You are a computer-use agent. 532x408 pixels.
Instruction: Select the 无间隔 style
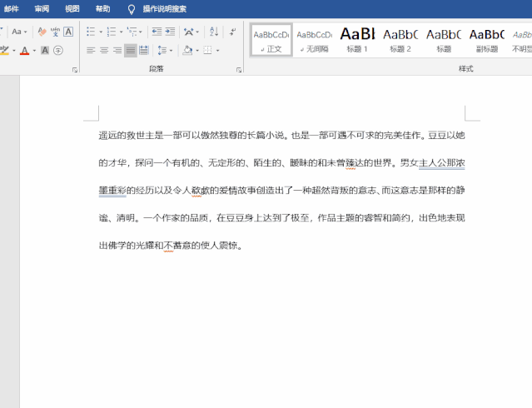[x=314, y=39]
